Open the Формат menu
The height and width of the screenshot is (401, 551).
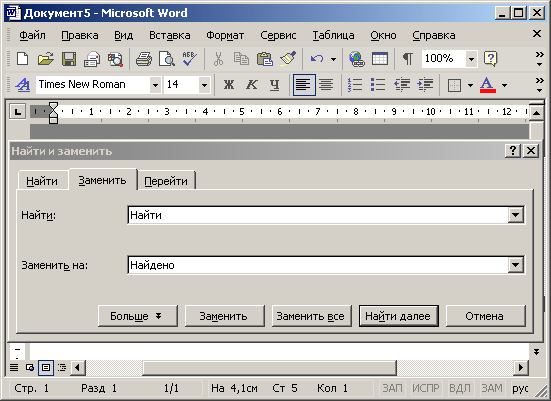click(x=225, y=35)
